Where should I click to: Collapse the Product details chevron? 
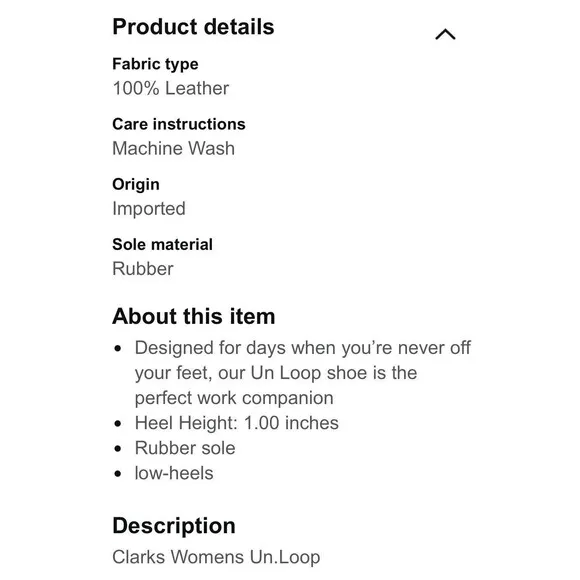445,34
